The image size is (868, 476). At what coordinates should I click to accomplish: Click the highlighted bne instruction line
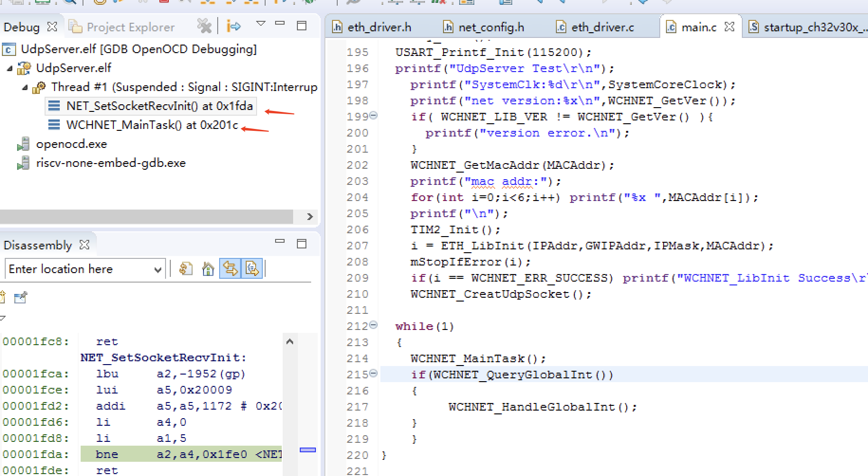pyautogui.click(x=181, y=454)
